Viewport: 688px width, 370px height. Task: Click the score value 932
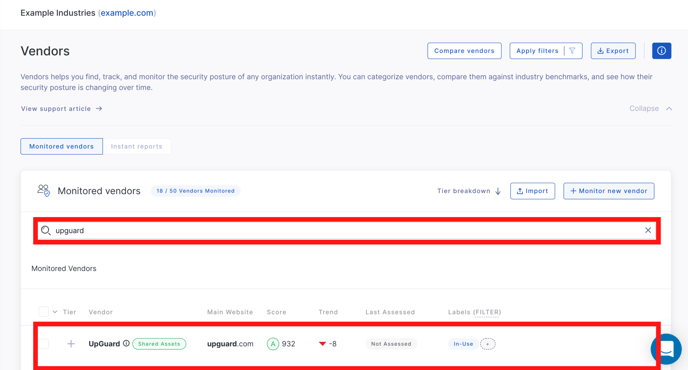288,344
